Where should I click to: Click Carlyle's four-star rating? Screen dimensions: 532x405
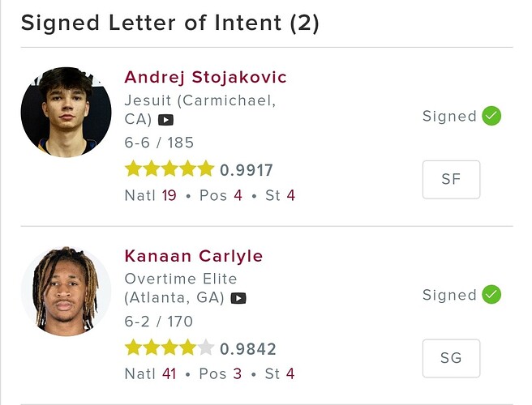[x=169, y=348]
